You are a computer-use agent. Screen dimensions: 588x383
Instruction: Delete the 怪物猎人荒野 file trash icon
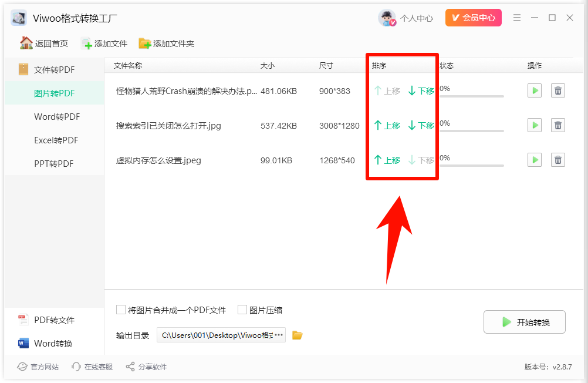558,90
